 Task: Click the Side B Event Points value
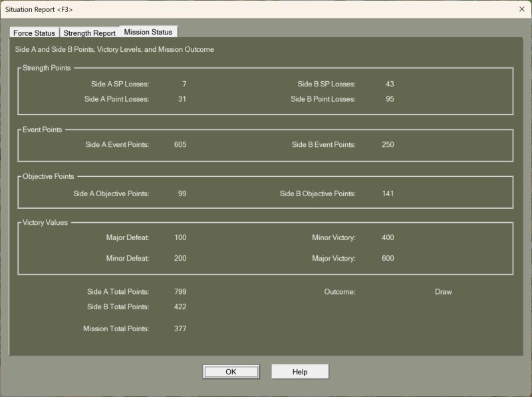pyautogui.click(x=388, y=144)
